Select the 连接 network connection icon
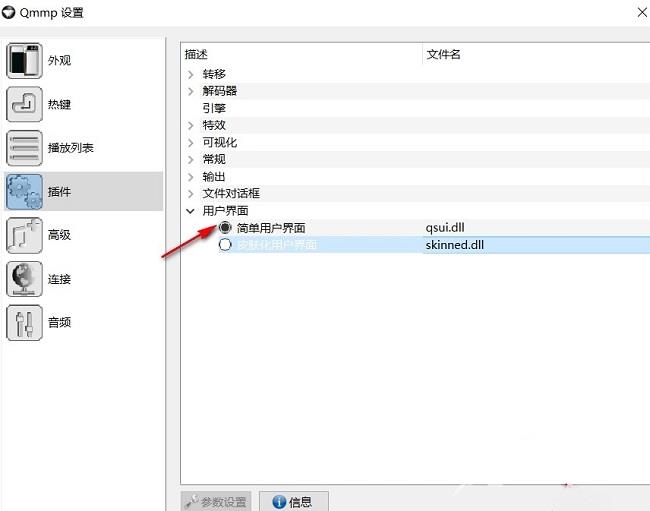The width and height of the screenshot is (650, 511). (25, 279)
